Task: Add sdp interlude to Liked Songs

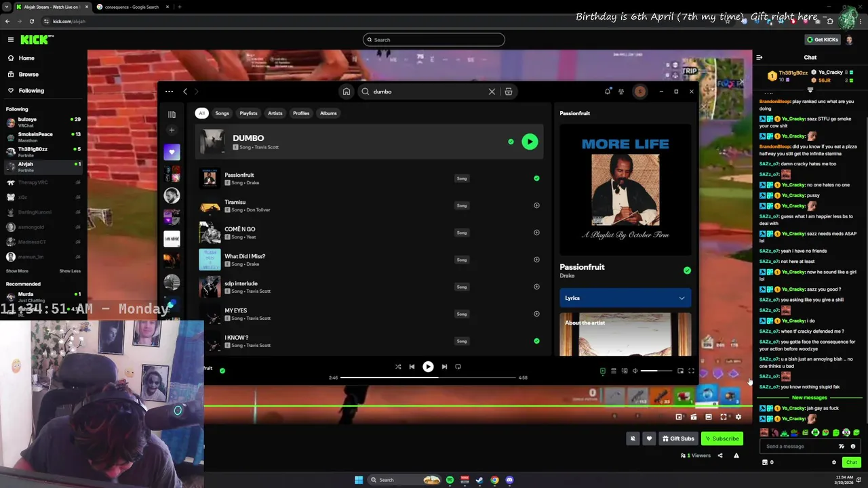Action: tap(536, 287)
